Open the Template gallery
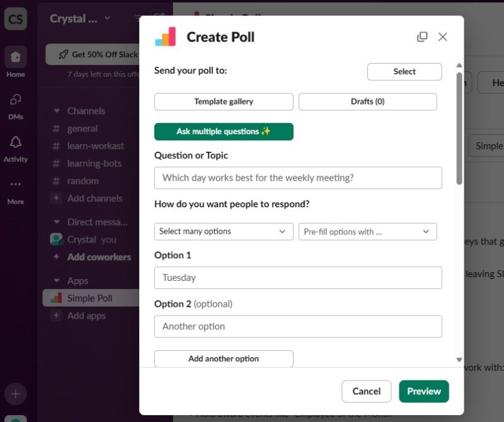The image size is (504, 422). pos(223,101)
